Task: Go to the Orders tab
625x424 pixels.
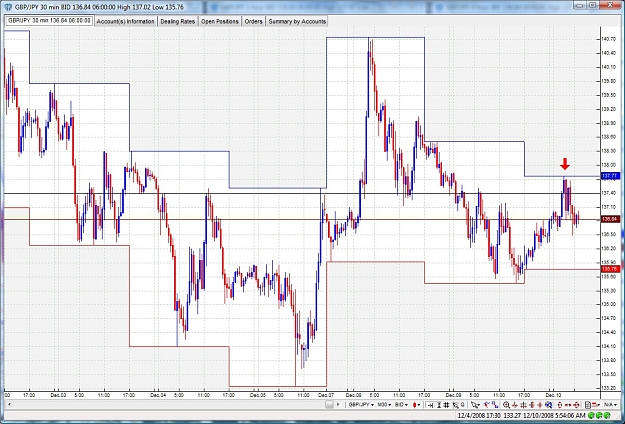Action: coord(254,22)
